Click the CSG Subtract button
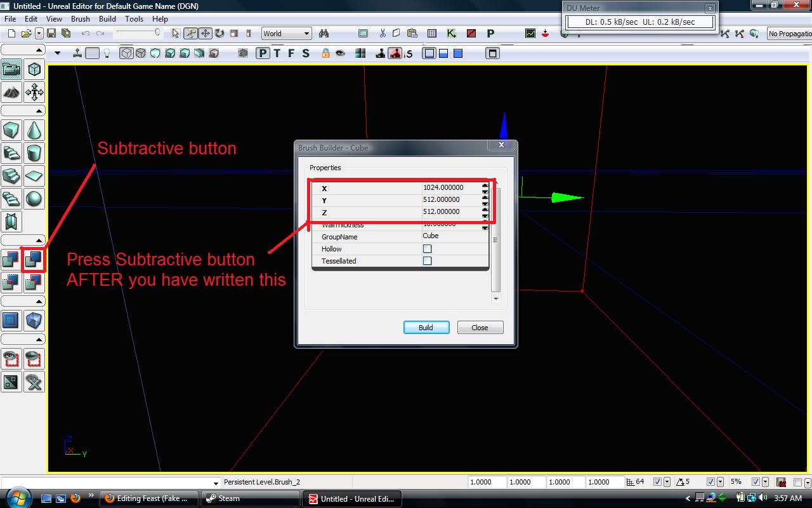The image size is (812, 508). click(x=34, y=259)
